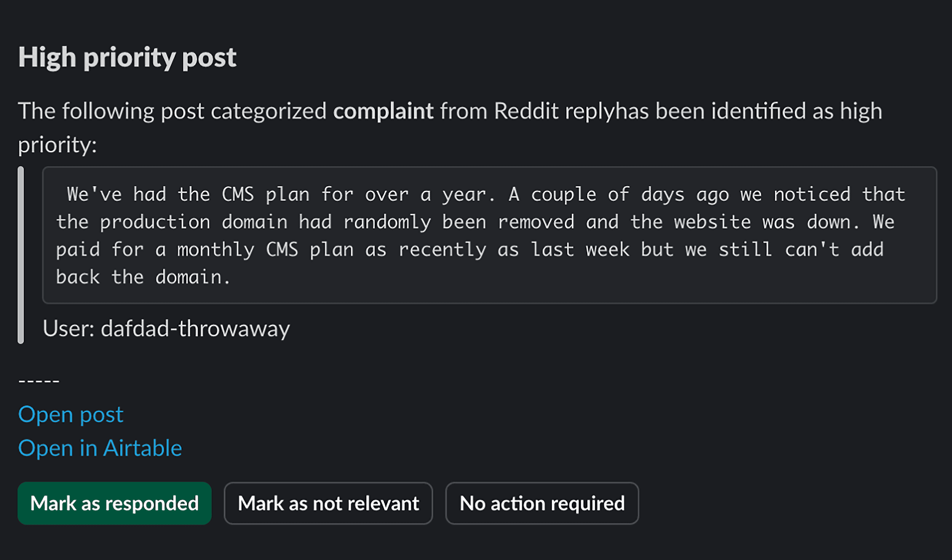Click the vertical quote bar beside the message
Image resolution: width=952 pixels, height=560 pixels.
(21, 255)
